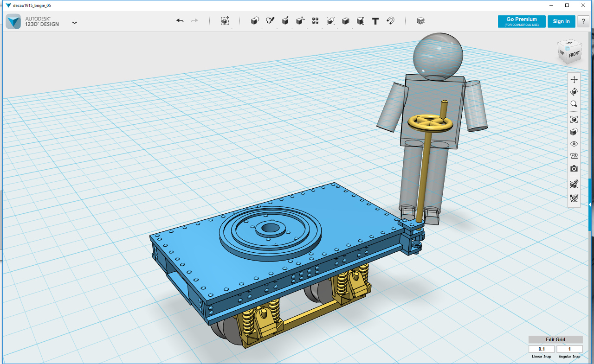Open Edit Grid settings
Image resolution: width=594 pixels, height=364 pixels.
[x=555, y=339]
